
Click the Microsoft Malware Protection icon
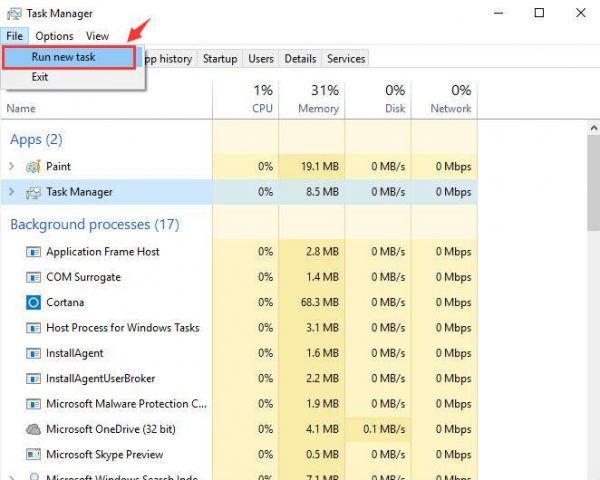[x=33, y=404]
